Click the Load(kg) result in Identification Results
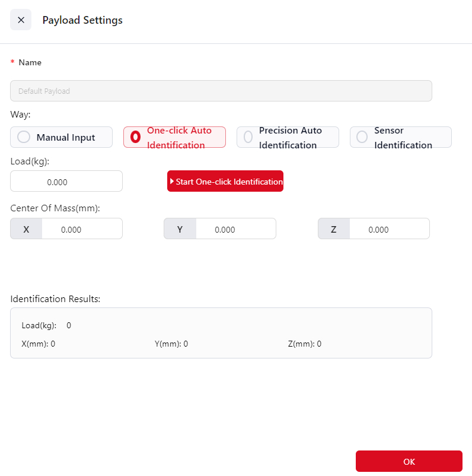Viewport: 472px width, 476px height. 46,325
